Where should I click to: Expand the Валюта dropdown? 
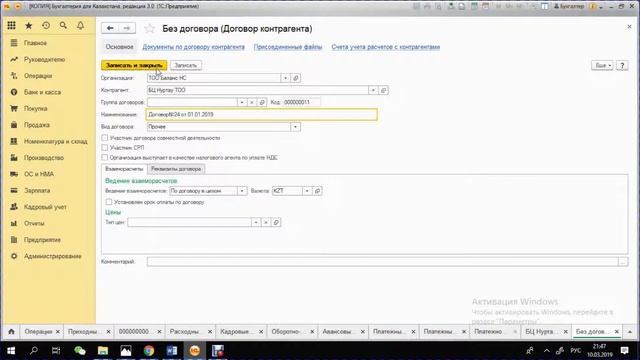pyautogui.click(x=307, y=191)
